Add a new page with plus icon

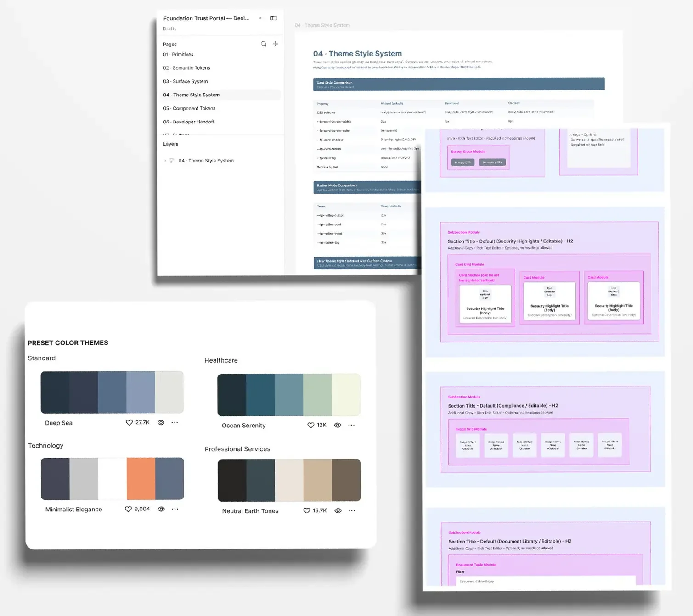276,44
